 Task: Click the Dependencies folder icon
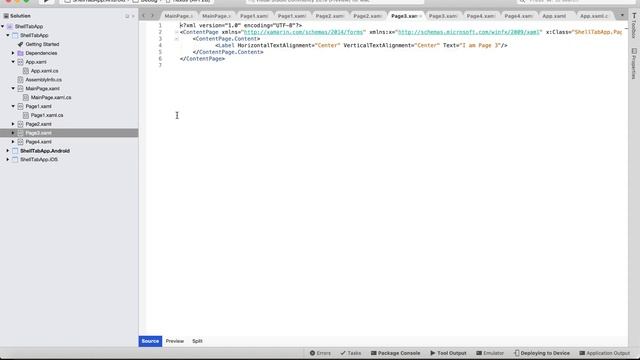coord(20,53)
